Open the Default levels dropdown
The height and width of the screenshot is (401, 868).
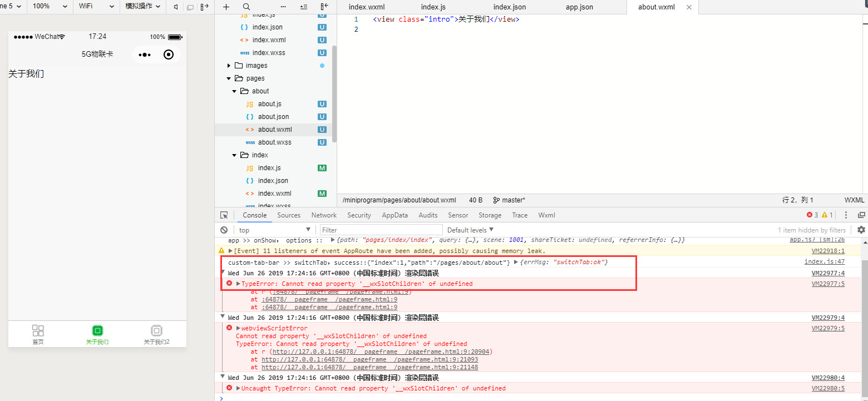pos(470,230)
